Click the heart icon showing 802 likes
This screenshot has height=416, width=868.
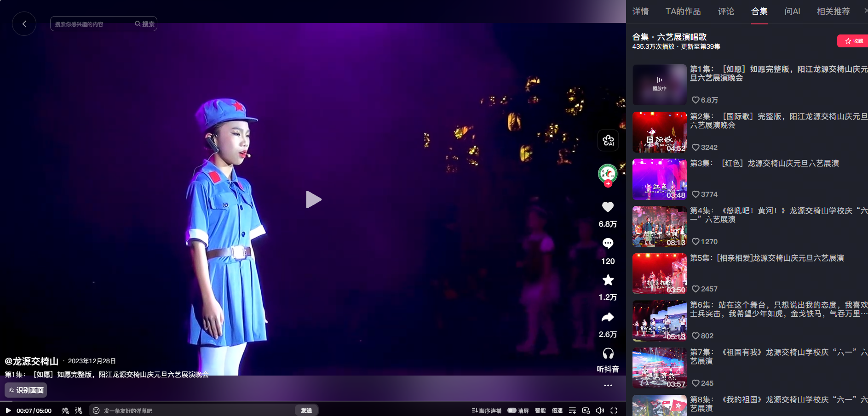click(x=696, y=336)
